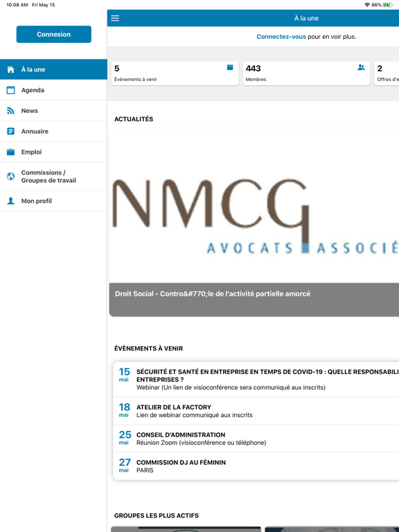Click the Réunion Zoom location text
The width and height of the screenshot is (399, 532).
(201, 443)
